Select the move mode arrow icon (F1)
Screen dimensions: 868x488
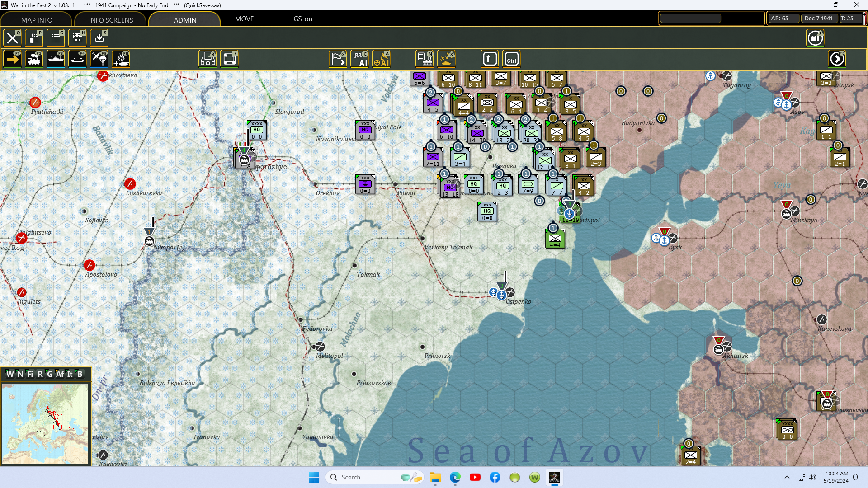click(13, 59)
